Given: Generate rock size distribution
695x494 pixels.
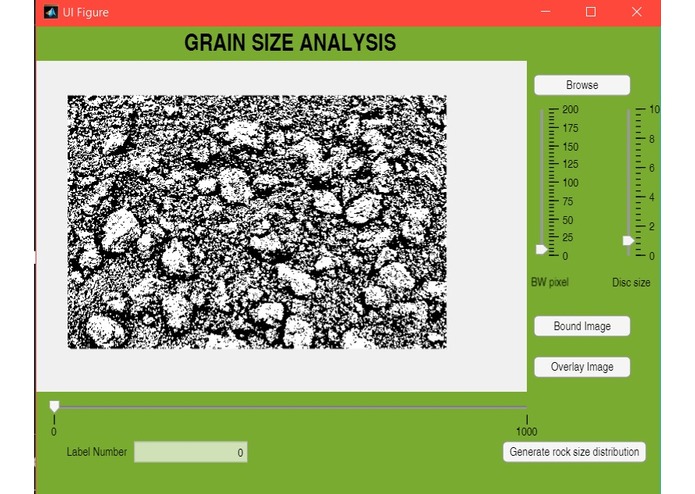Looking at the screenshot, I should 574,452.
